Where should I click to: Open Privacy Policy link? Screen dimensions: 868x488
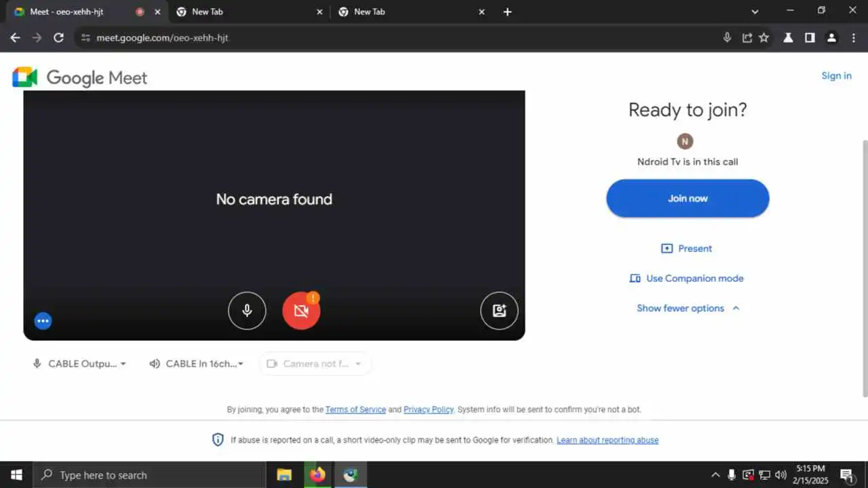429,409
